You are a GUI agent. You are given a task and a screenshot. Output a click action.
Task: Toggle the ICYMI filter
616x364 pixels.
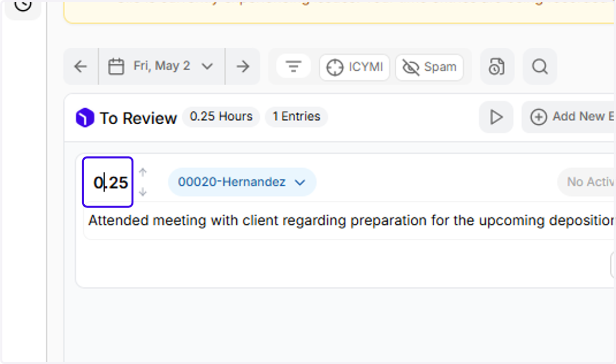(355, 67)
